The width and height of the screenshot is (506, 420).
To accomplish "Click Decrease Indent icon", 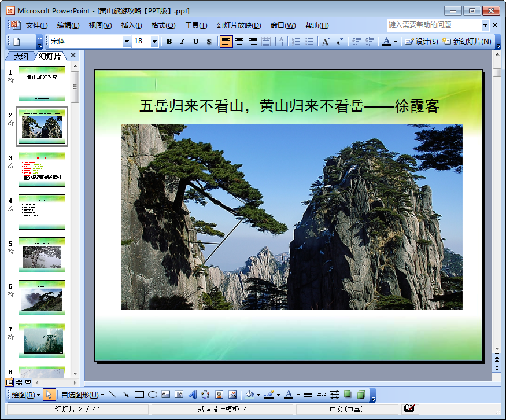I will (356, 41).
